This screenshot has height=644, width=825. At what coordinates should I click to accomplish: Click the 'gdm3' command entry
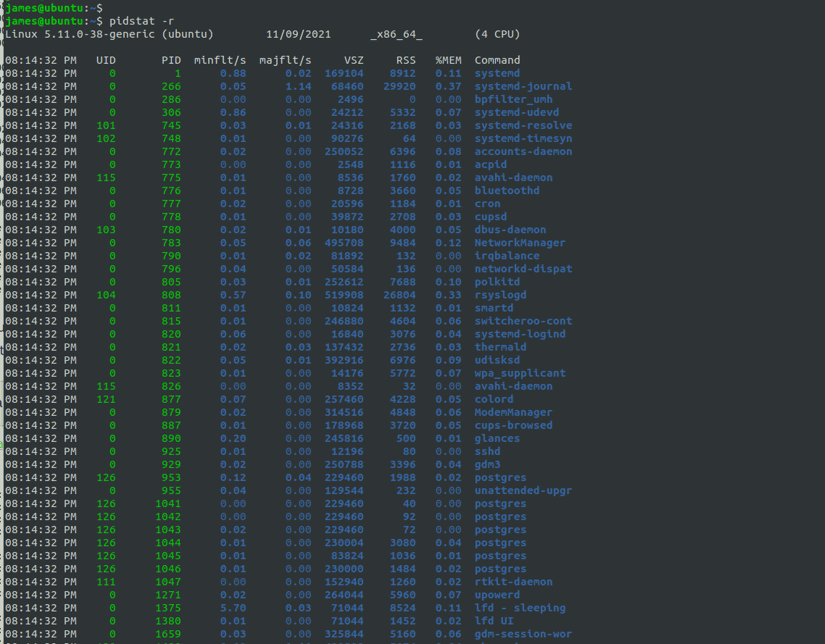pos(488,465)
